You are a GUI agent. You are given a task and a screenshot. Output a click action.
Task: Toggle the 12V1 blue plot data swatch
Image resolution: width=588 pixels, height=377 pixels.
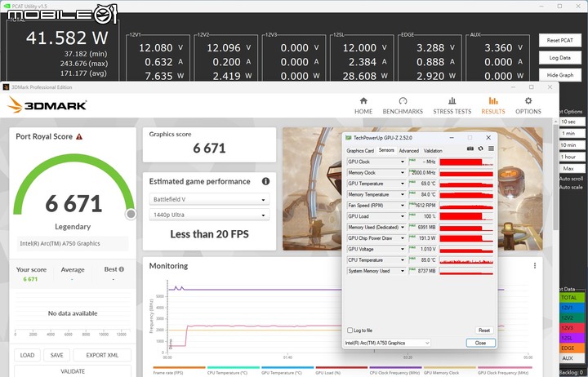click(x=572, y=308)
